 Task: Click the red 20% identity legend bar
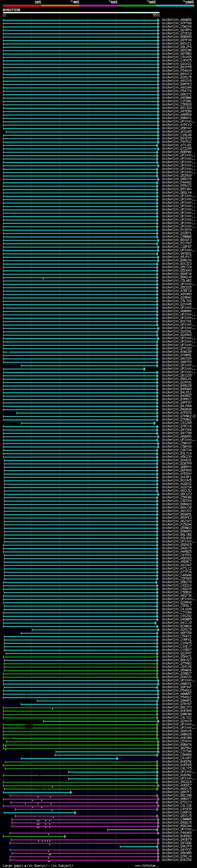22,6
